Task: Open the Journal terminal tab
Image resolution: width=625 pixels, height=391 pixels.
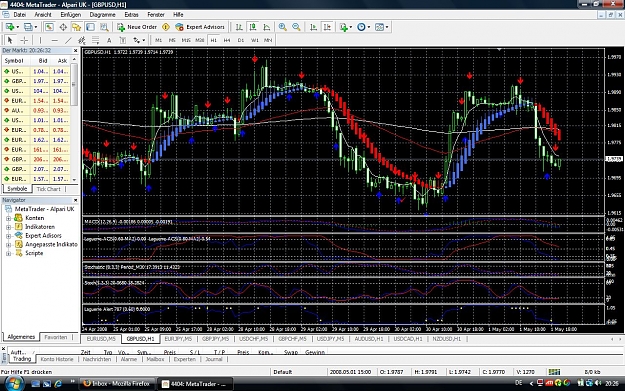Action: 214,359
